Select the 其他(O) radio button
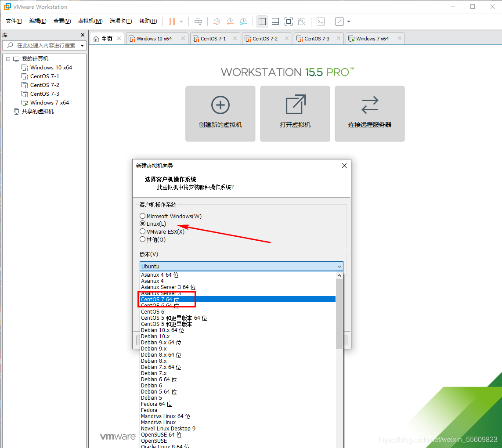The image size is (502, 448). click(142, 239)
